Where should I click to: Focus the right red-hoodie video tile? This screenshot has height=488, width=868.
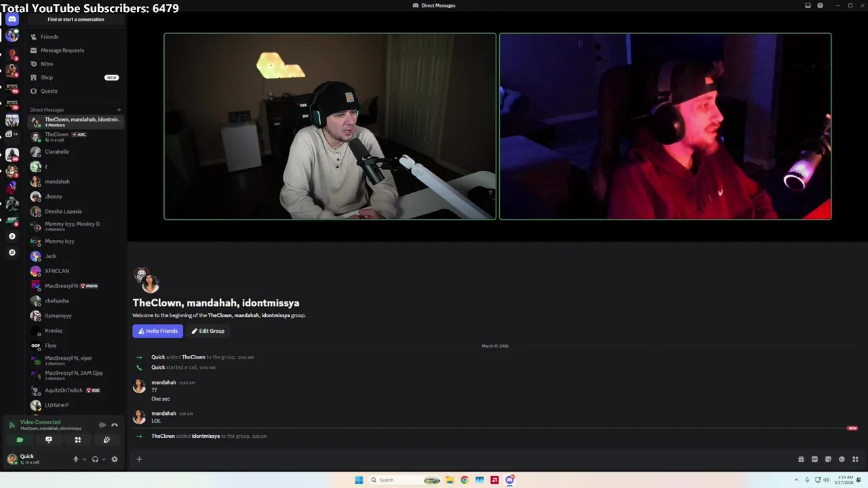[x=665, y=126]
